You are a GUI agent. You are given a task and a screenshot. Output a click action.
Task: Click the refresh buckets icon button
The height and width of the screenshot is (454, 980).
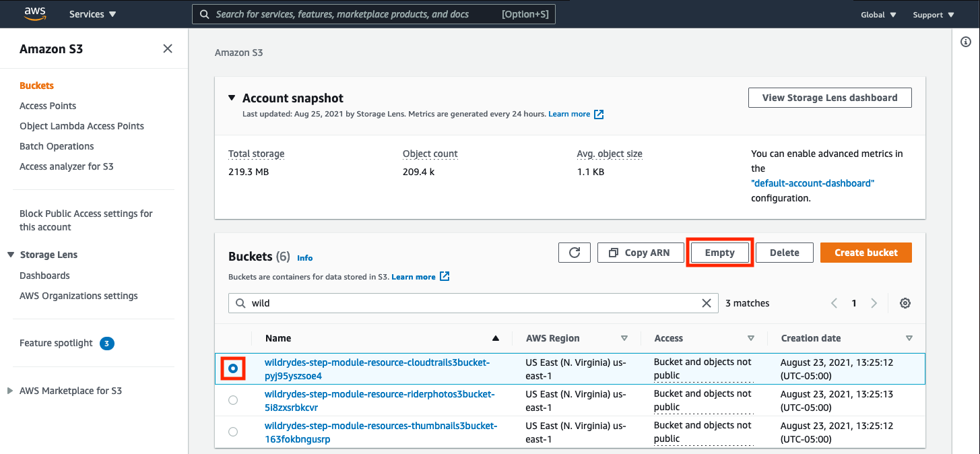click(x=575, y=253)
